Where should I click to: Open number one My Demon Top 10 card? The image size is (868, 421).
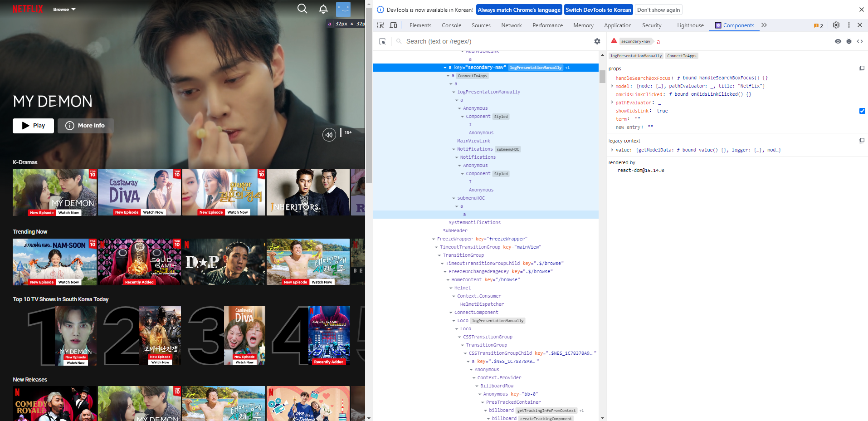pos(62,336)
